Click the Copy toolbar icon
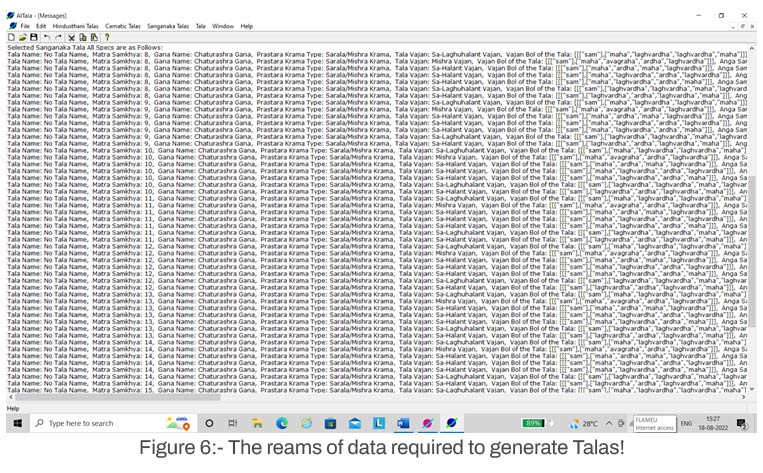763x473 pixels. pos(83,37)
